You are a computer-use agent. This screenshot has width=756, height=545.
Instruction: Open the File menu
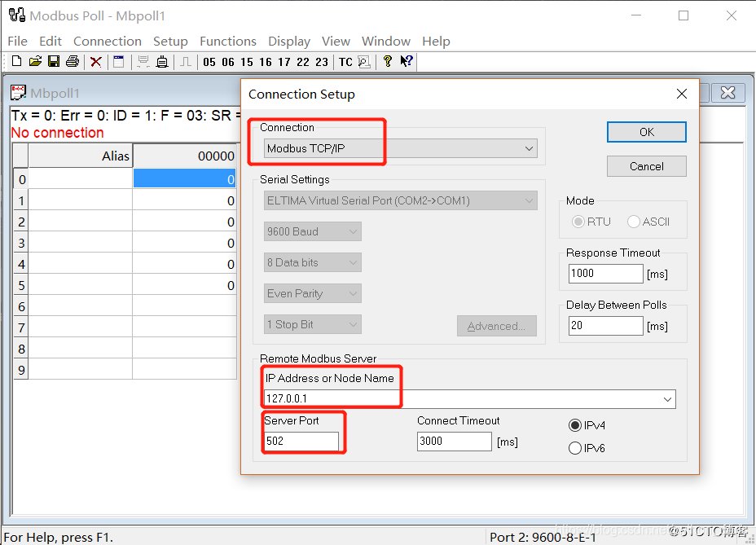(x=17, y=42)
